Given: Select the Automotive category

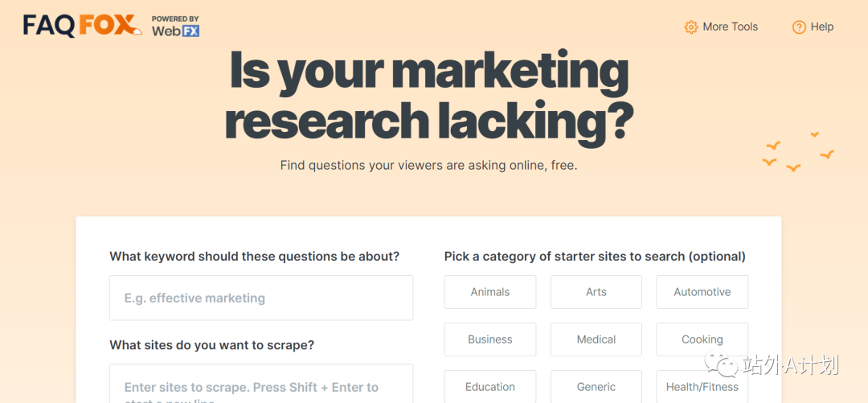Looking at the screenshot, I should coord(702,292).
